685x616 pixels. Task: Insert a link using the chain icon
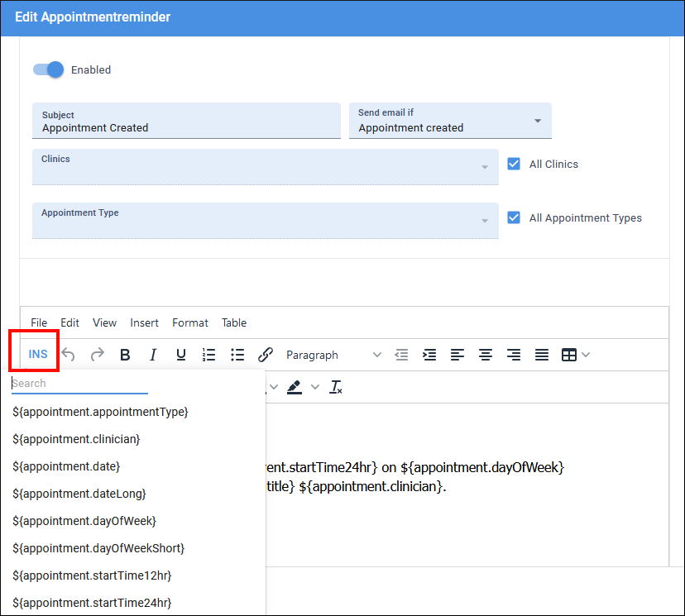pos(266,354)
